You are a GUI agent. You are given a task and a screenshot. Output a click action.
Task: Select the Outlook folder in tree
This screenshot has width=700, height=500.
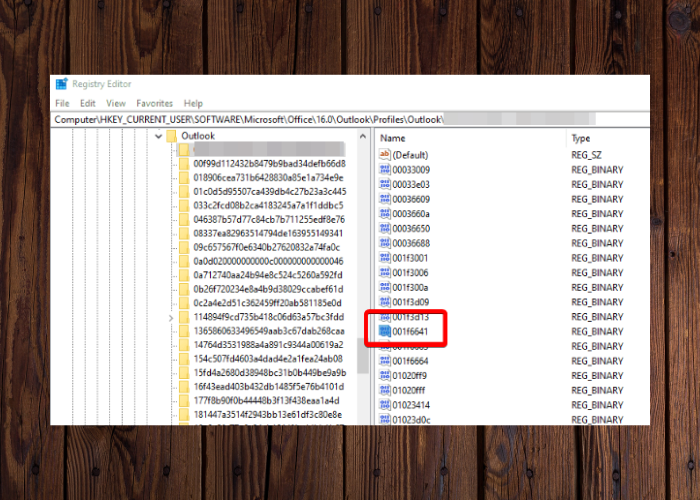pos(198,136)
